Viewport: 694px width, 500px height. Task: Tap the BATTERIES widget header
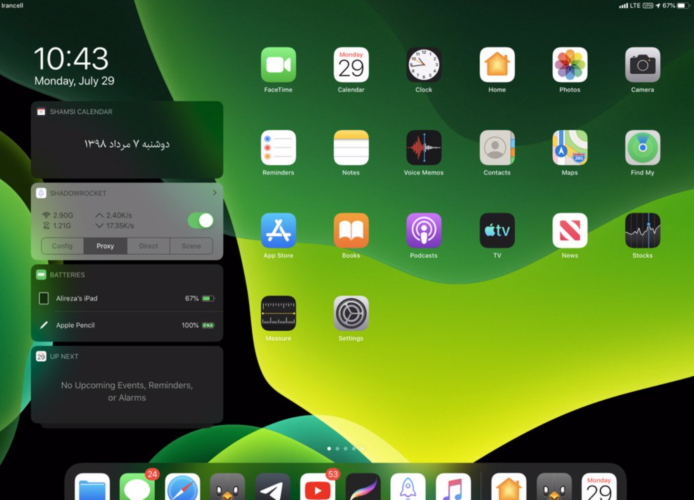67,275
